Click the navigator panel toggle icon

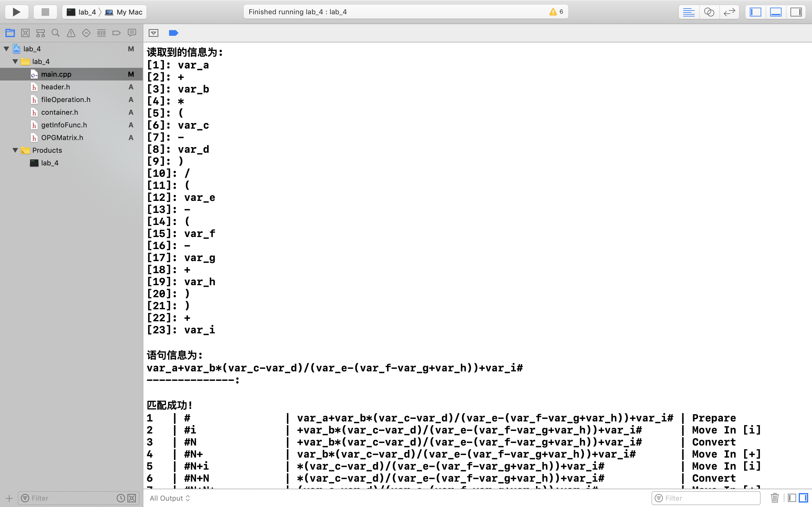point(756,11)
